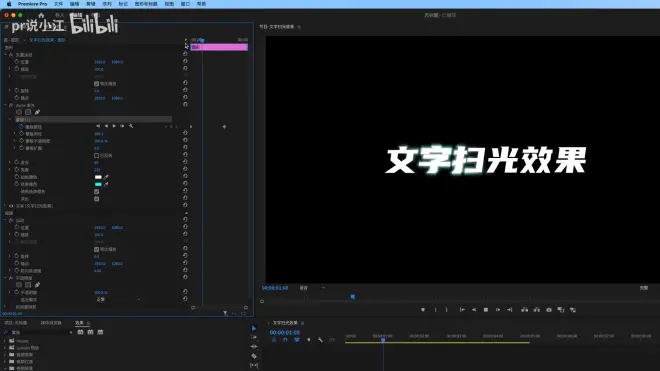Select the Selection tool in the Tools panel

point(254,328)
